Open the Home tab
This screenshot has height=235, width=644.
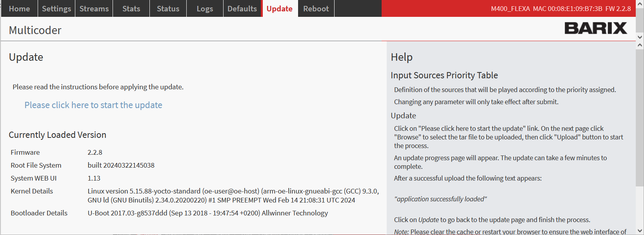tap(19, 9)
